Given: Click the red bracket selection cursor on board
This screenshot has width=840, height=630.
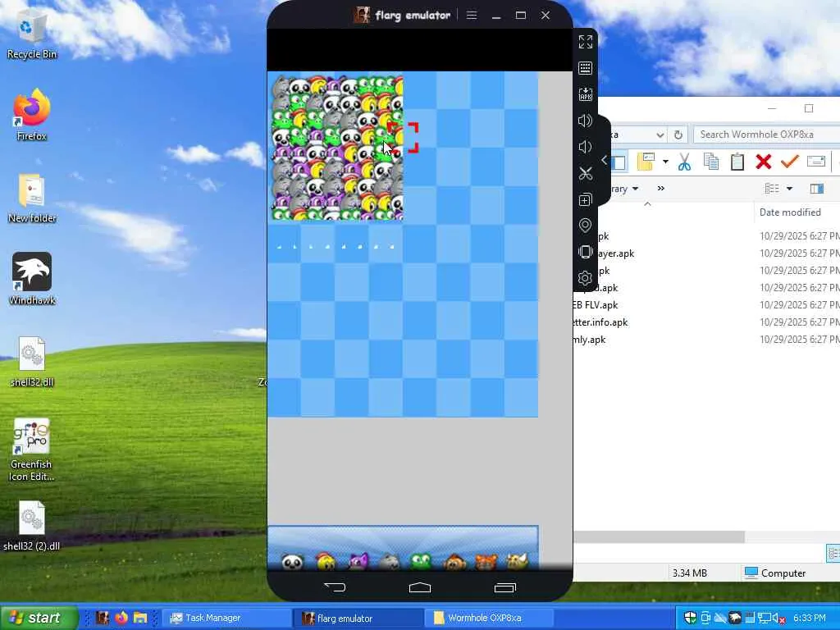Looking at the screenshot, I should (x=404, y=137).
